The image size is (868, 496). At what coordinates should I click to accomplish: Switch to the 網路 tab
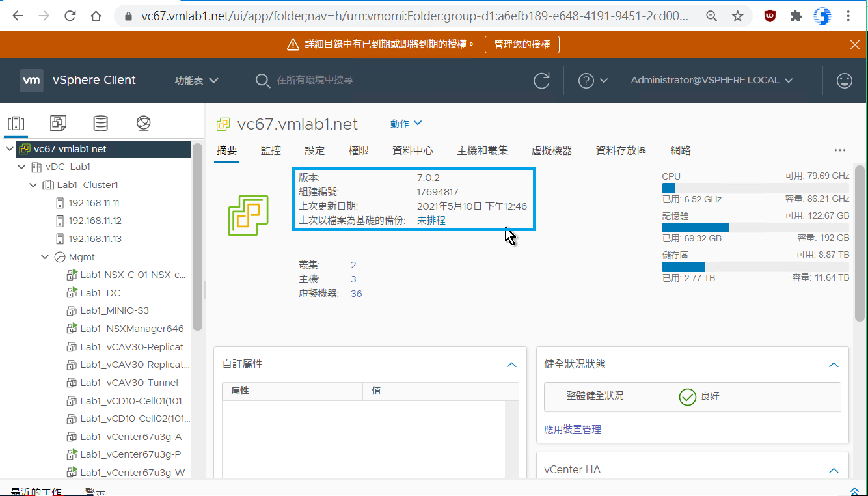(x=681, y=150)
